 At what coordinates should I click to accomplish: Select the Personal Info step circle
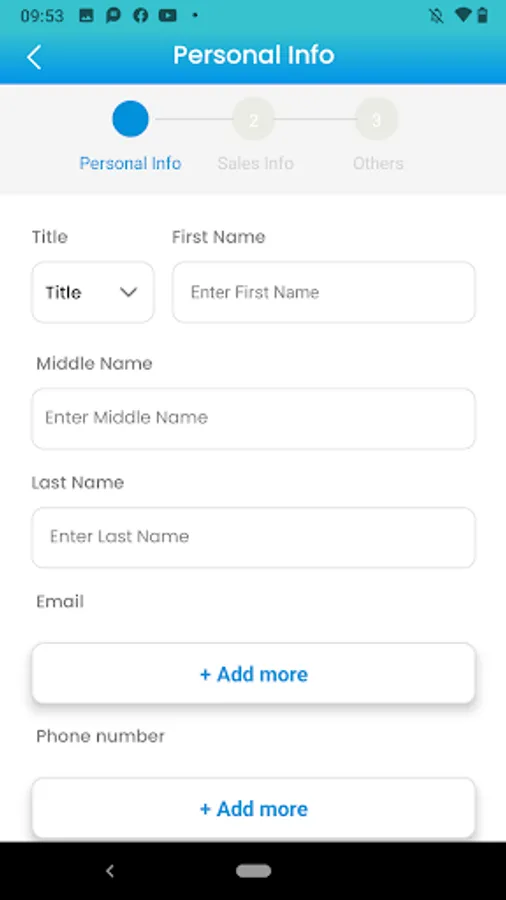click(x=130, y=119)
